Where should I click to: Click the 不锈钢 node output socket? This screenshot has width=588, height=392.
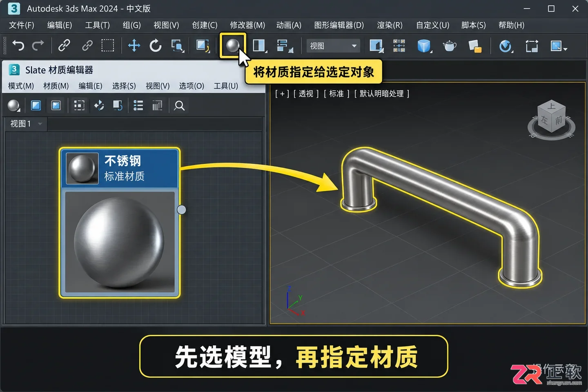click(181, 210)
